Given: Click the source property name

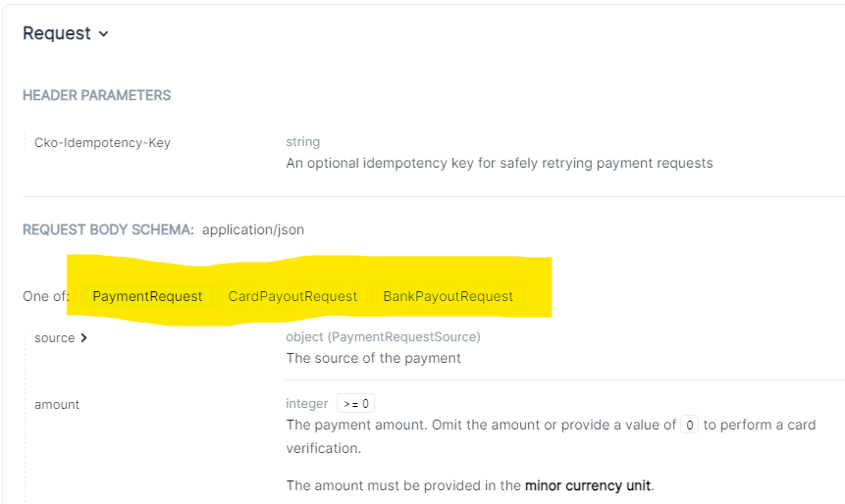Looking at the screenshot, I should coord(54,338).
